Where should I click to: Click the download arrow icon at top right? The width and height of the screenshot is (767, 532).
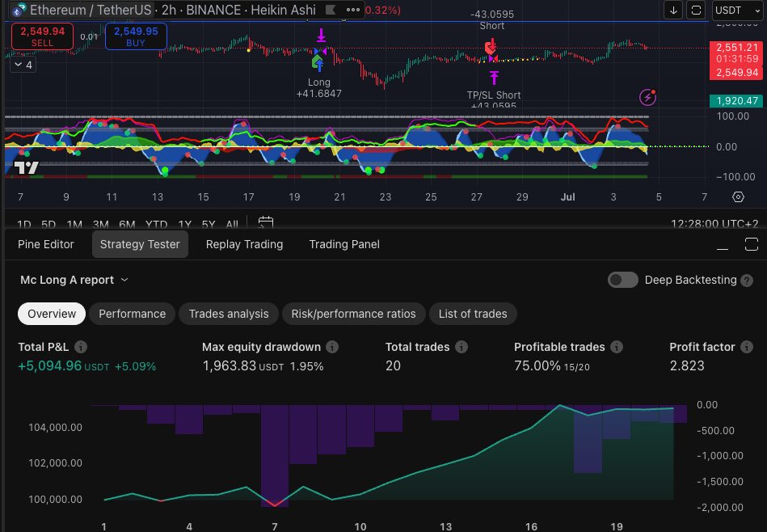(x=673, y=11)
